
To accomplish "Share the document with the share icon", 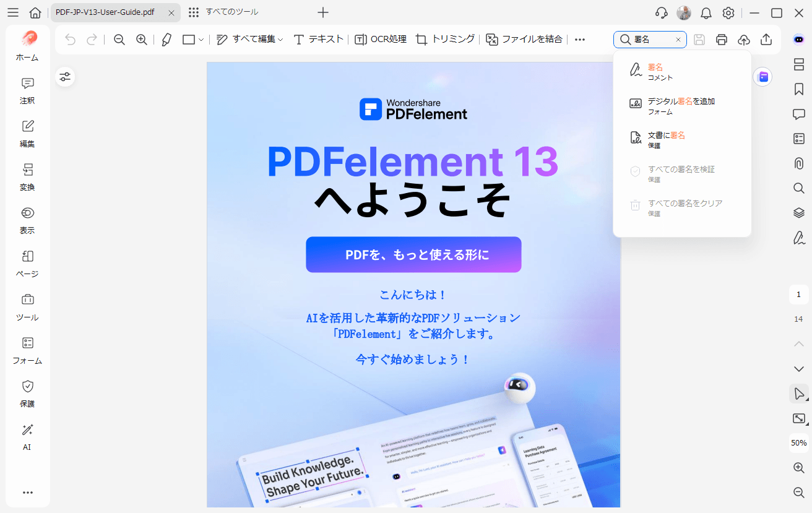I will click(766, 40).
